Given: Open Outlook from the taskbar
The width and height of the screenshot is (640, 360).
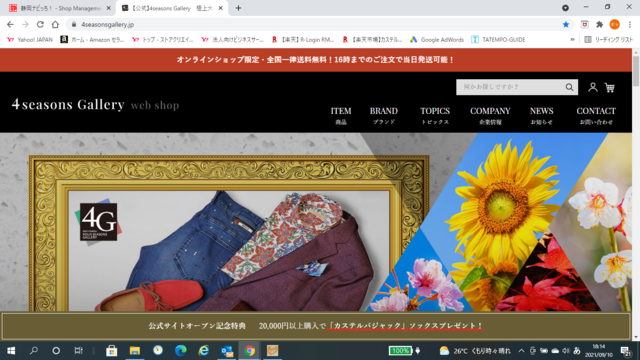Looking at the screenshot, I should (x=227, y=351).
